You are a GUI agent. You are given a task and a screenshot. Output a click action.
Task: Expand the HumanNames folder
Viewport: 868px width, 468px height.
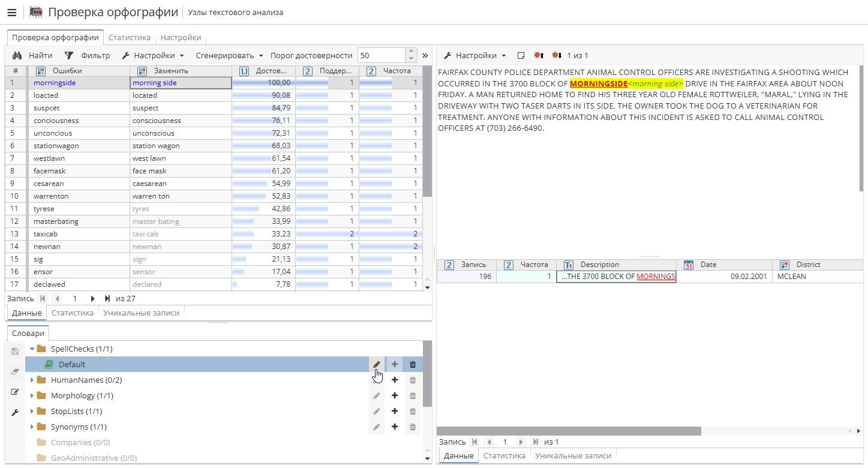click(x=32, y=380)
